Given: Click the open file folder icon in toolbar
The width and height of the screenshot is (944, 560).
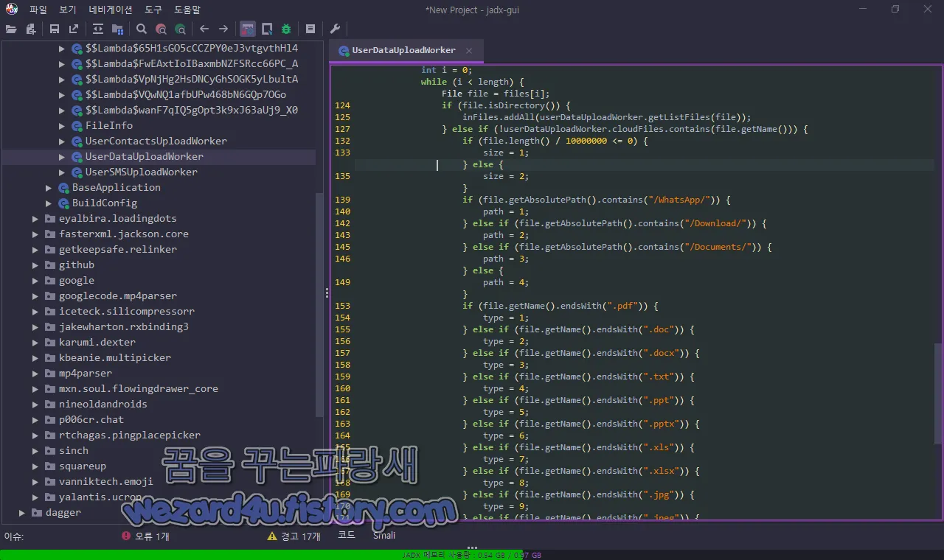Looking at the screenshot, I should (11, 29).
